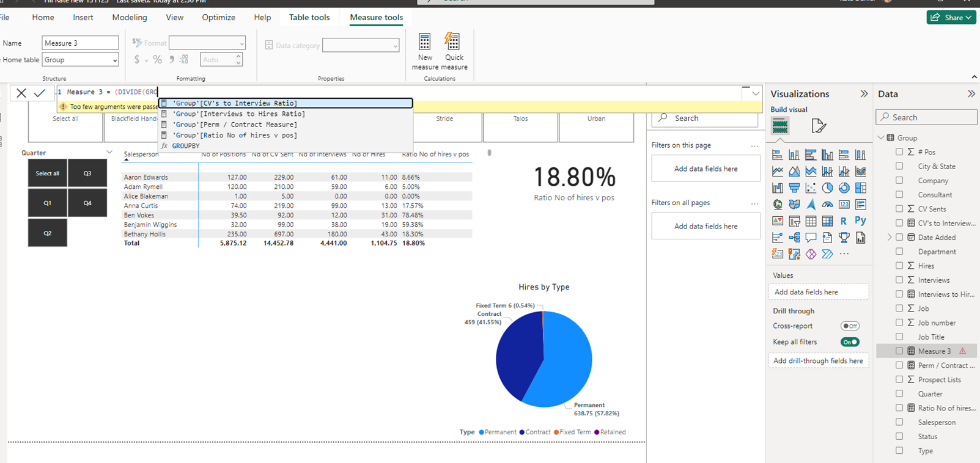Click the Quick measure icon

coord(452,42)
